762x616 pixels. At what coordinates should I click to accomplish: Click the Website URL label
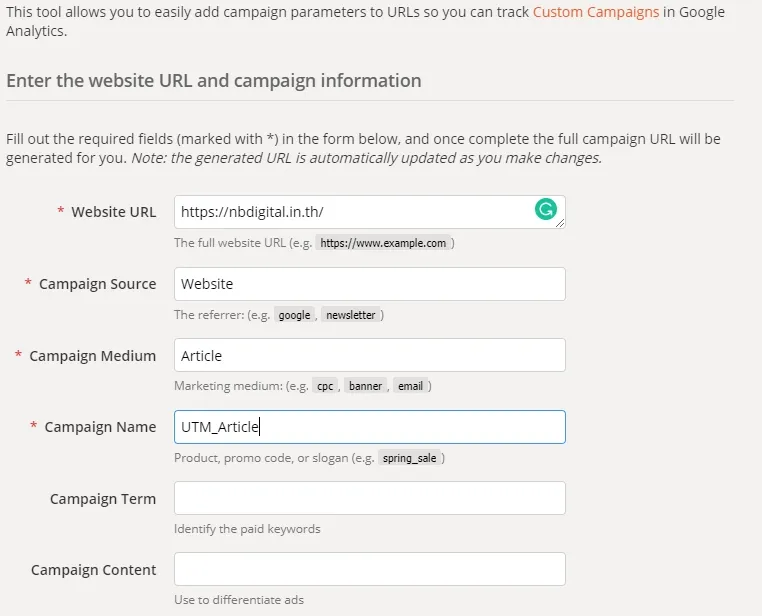click(x=114, y=212)
